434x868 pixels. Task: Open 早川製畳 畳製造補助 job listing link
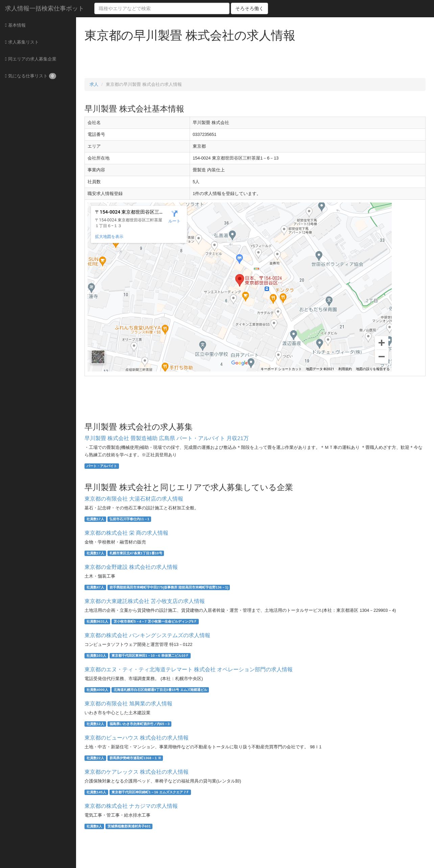click(166, 438)
